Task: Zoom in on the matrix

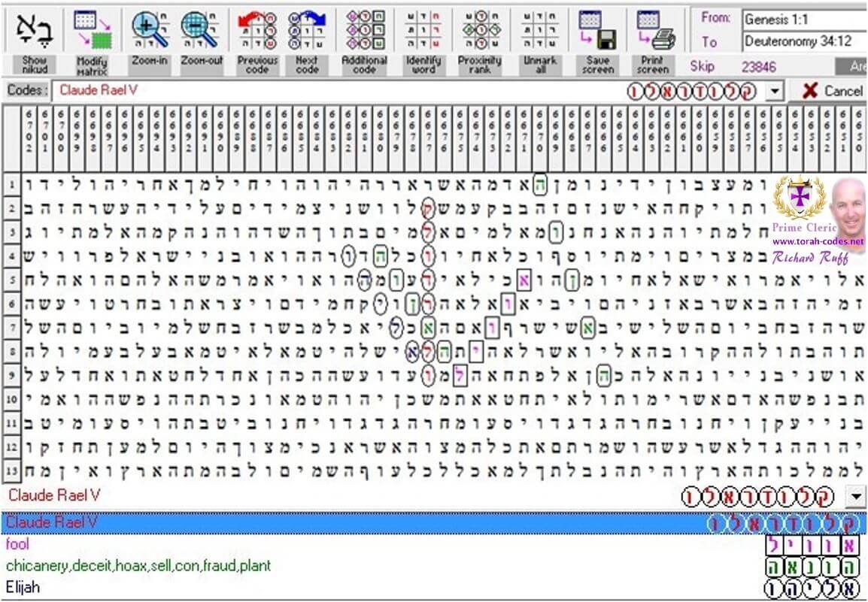Action: (150, 30)
